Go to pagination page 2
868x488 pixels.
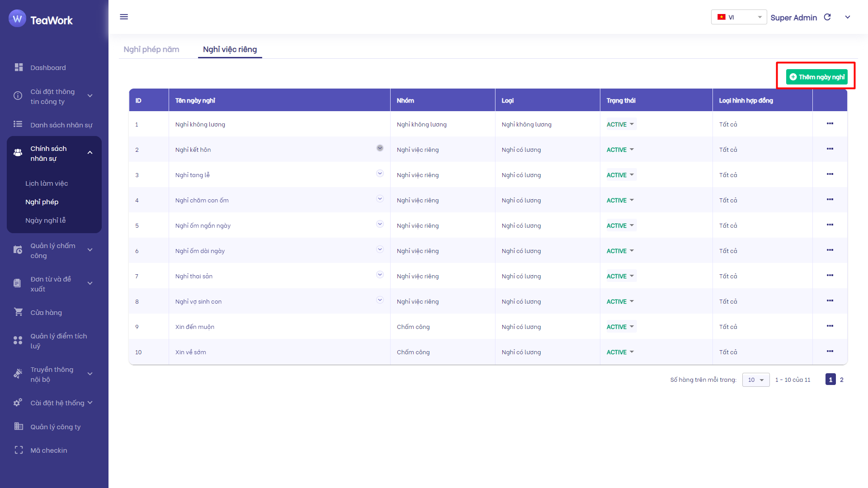842,380
